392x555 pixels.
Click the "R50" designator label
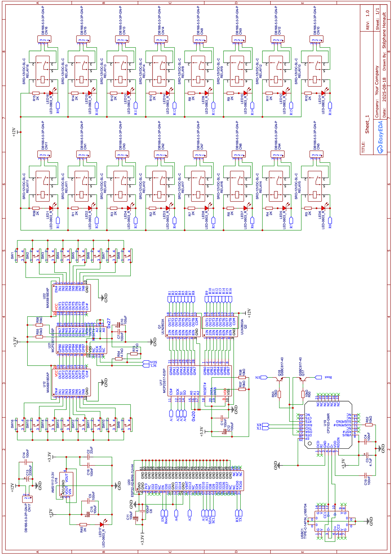tap(309, 394)
